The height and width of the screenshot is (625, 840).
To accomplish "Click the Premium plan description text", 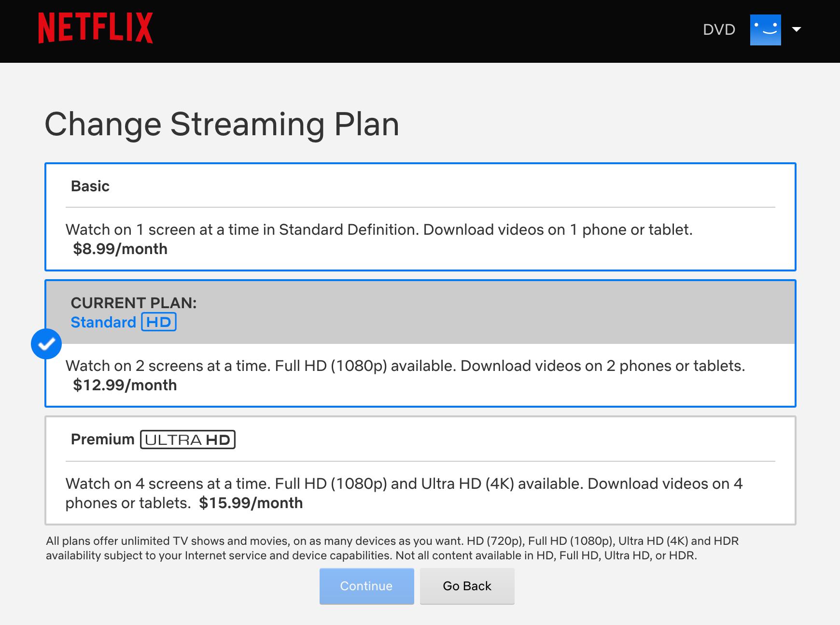I will coord(404,483).
